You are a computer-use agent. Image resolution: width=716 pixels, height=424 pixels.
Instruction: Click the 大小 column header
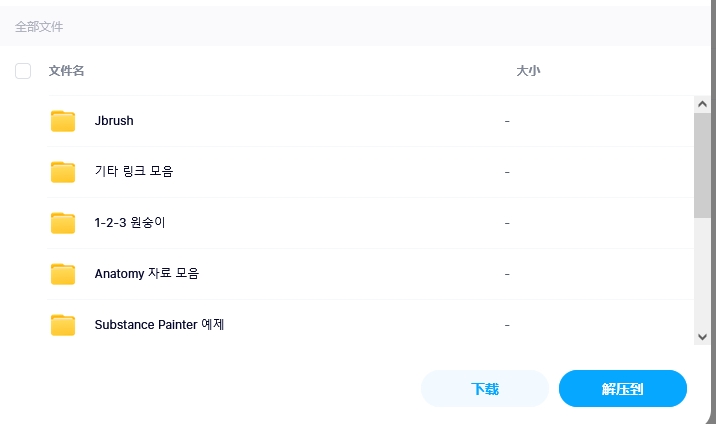click(528, 71)
